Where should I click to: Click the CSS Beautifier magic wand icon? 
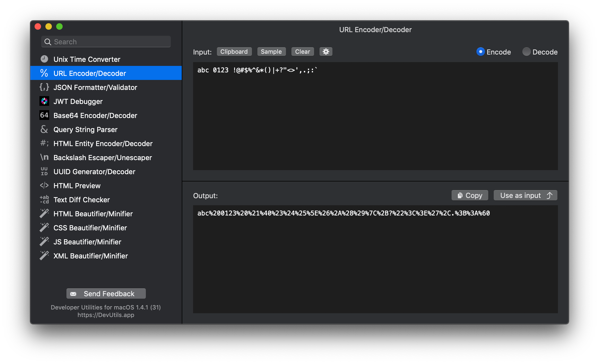coord(44,228)
